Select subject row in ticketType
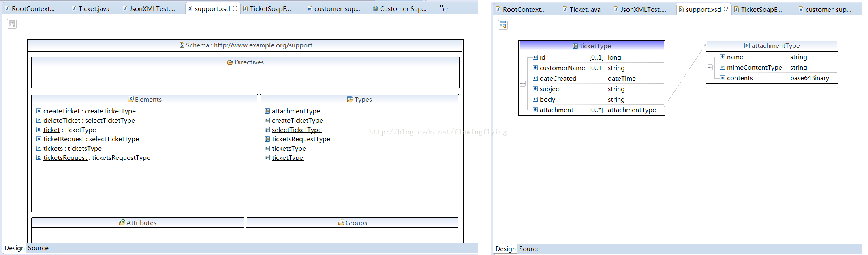This screenshot has height=255, width=868. 598,89
